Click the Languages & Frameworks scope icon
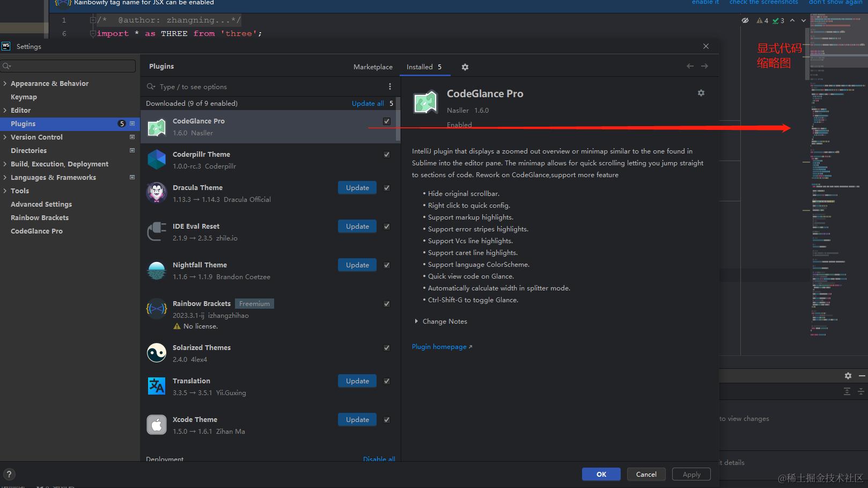The height and width of the screenshot is (488, 868). (x=132, y=177)
